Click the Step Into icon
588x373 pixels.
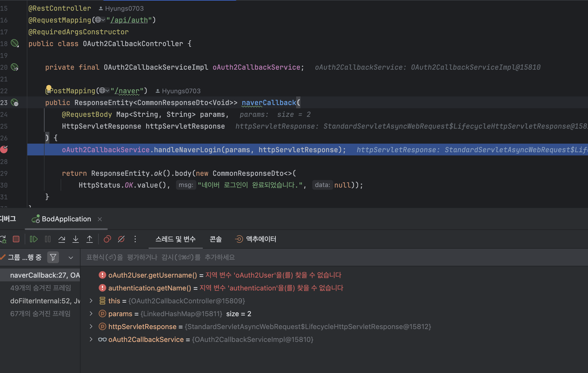click(x=76, y=239)
